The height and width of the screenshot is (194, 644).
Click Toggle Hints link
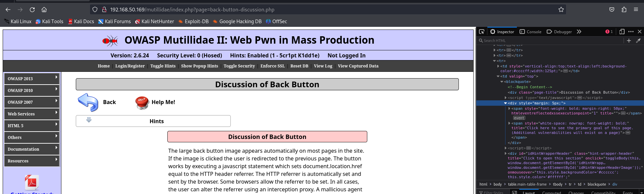coord(163,66)
